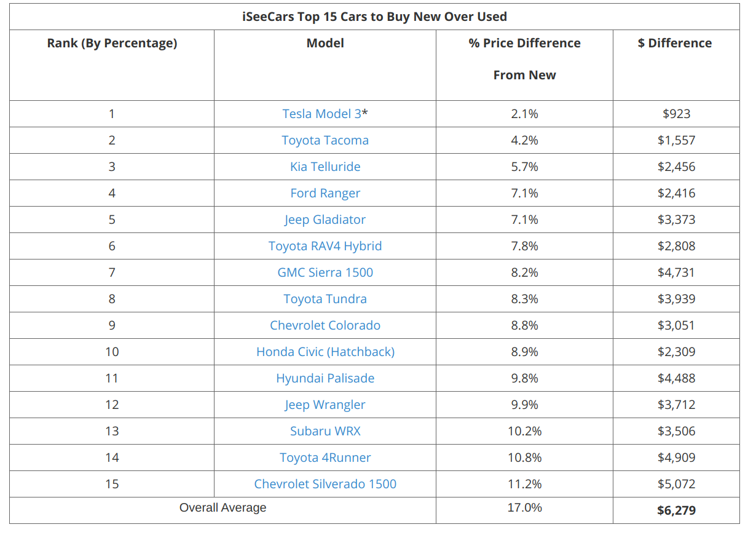Click the table title iSeeCars Top 15

[374, 17]
